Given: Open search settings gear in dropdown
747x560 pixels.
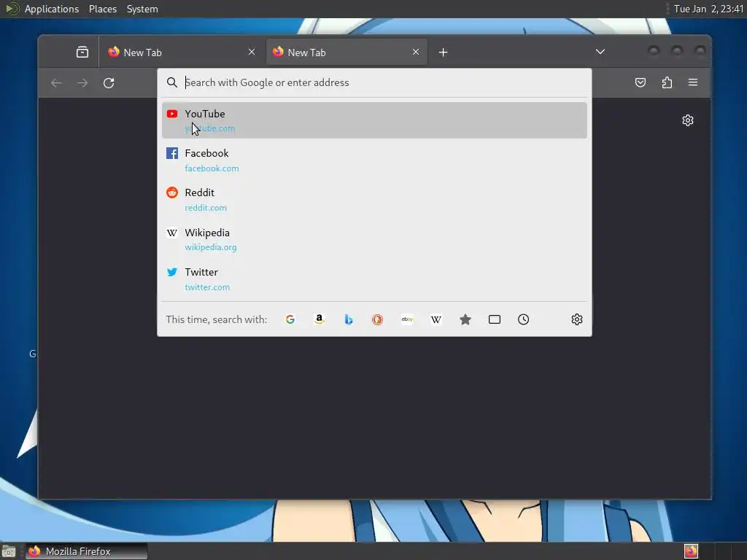Looking at the screenshot, I should (577, 319).
